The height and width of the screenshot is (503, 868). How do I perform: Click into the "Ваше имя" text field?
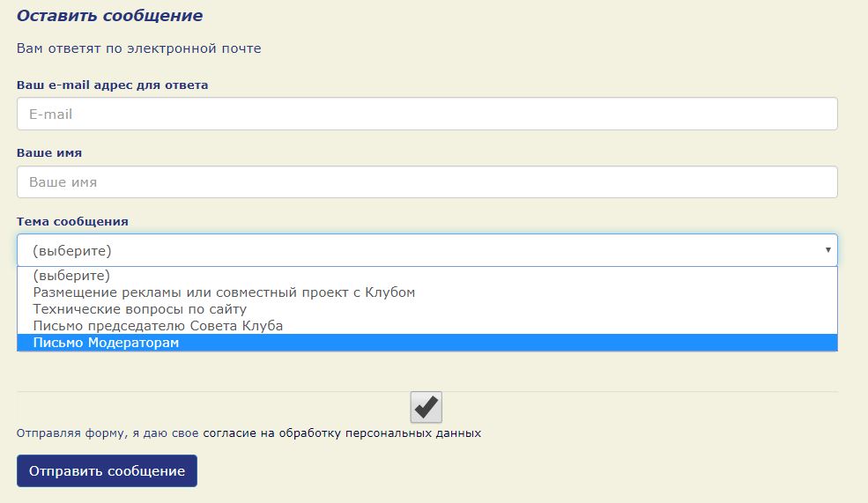click(427, 182)
